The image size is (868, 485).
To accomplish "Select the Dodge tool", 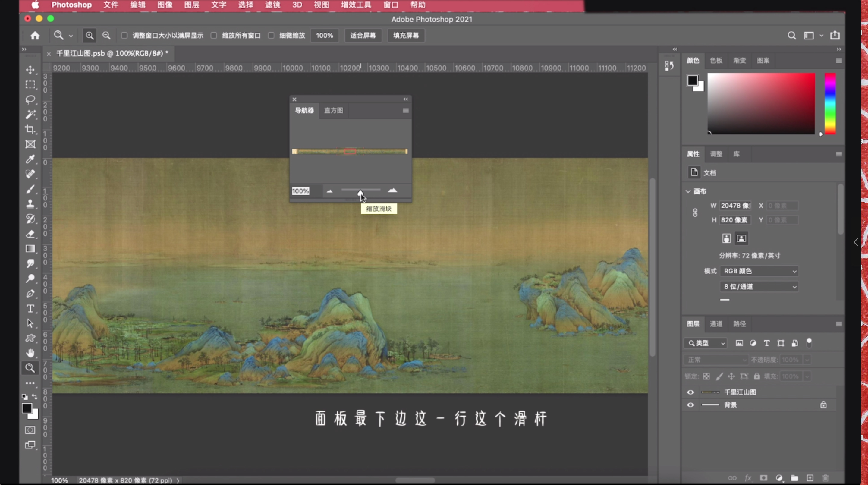I will [x=30, y=279].
